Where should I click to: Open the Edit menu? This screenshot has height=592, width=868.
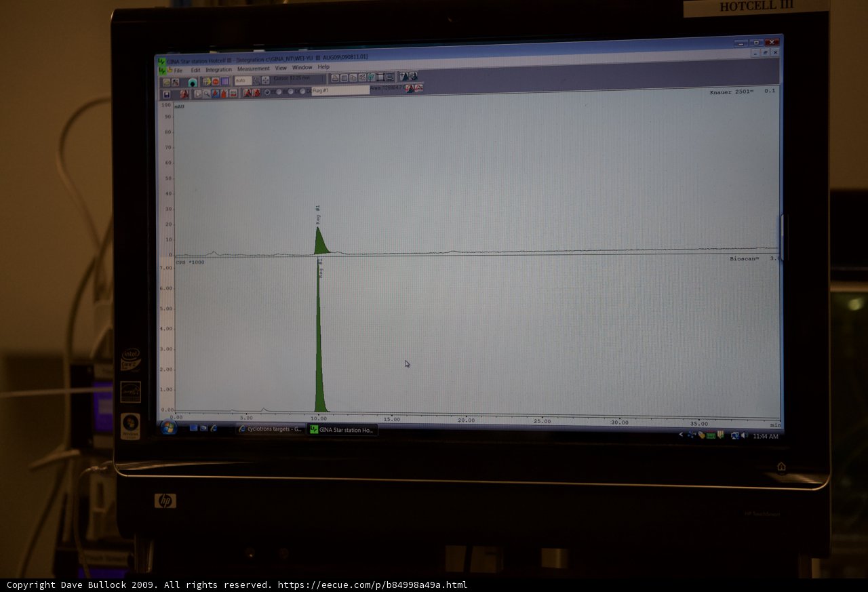195,70
